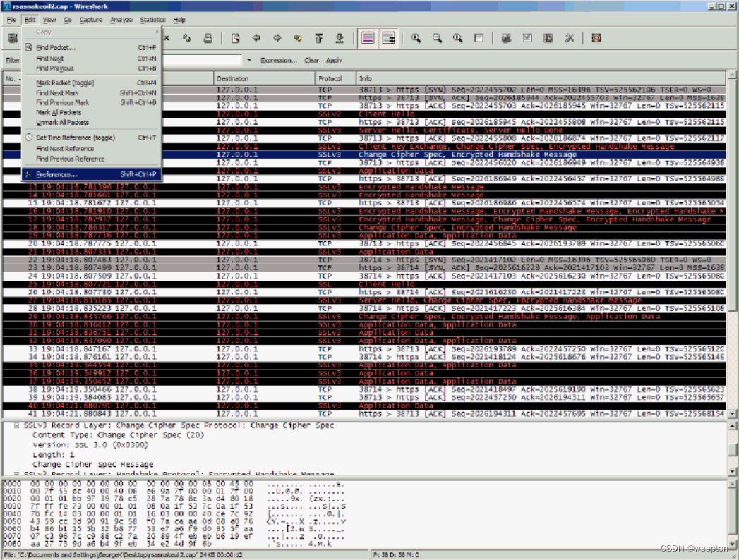Viewport: 739px width, 560px height.
Task: Click the Filter: button
Action: click(13, 60)
